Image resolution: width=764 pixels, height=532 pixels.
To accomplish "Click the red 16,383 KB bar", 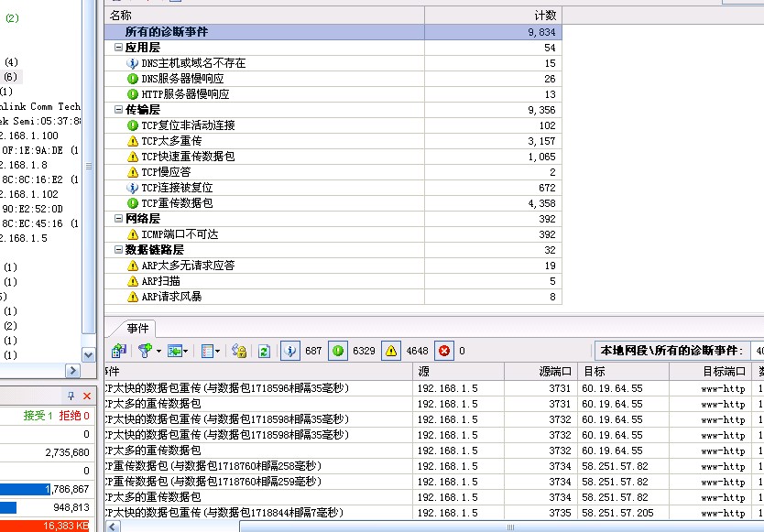I will click(x=45, y=526).
